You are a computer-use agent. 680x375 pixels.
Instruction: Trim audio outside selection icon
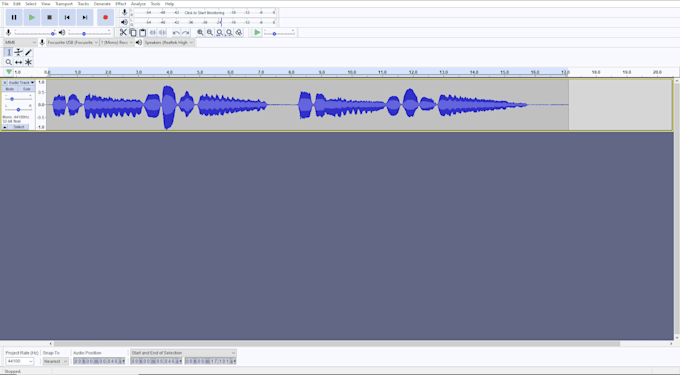[x=153, y=33]
